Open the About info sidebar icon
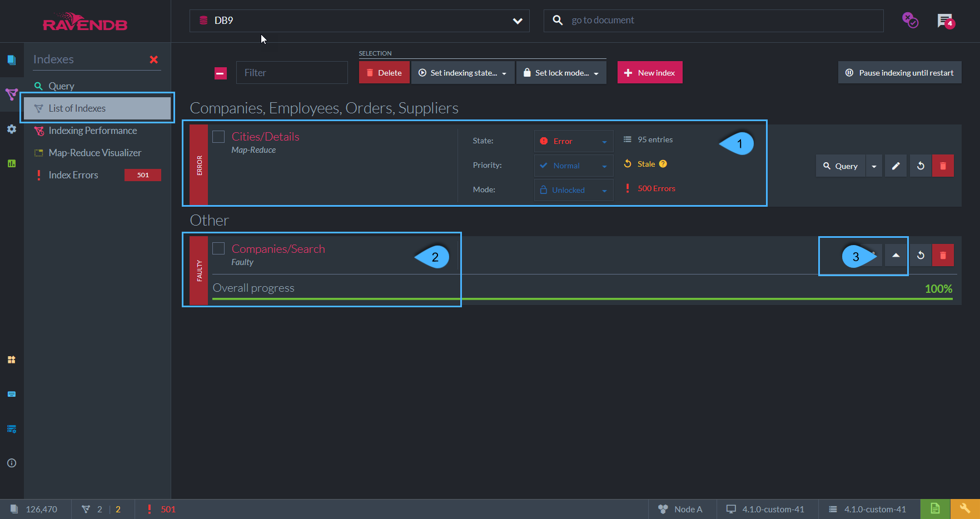The width and height of the screenshot is (980, 519). (x=12, y=463)
